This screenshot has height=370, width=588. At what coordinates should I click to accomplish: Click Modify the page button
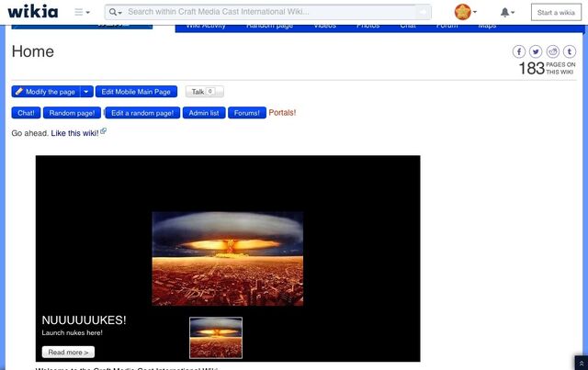46,92
